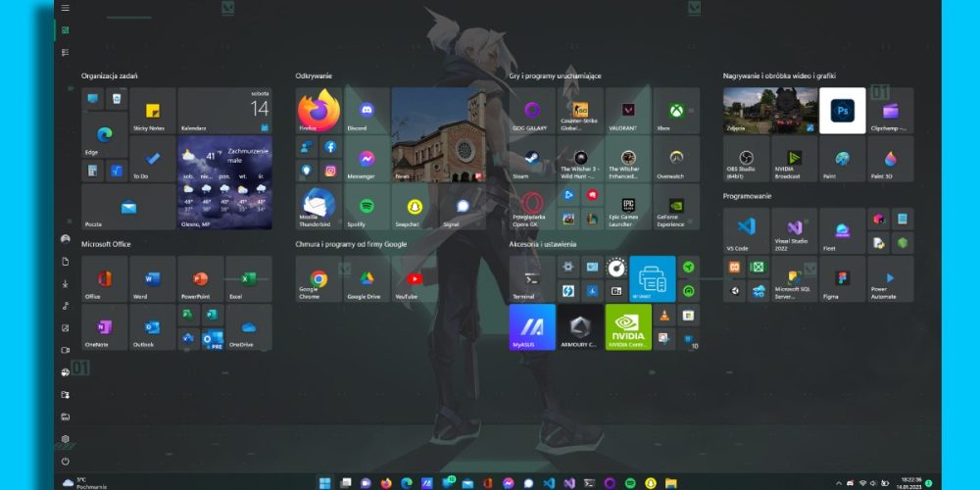
Task: Launch GeForce Experience tile
Action: [676, 207]
